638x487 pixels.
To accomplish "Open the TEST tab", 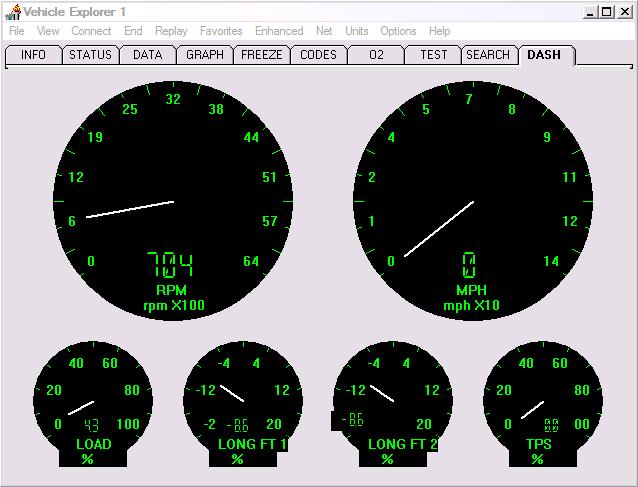I will pos(433,55).
